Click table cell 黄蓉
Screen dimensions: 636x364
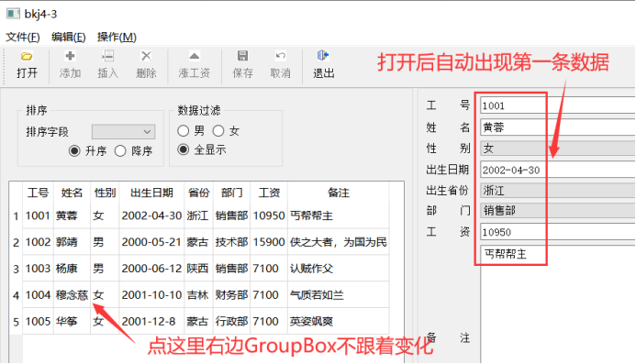pyautogui.click(x=72, y=215)
